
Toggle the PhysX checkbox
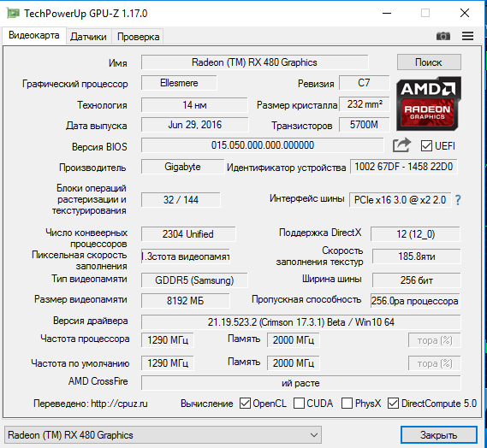click(x=347, y=404)
